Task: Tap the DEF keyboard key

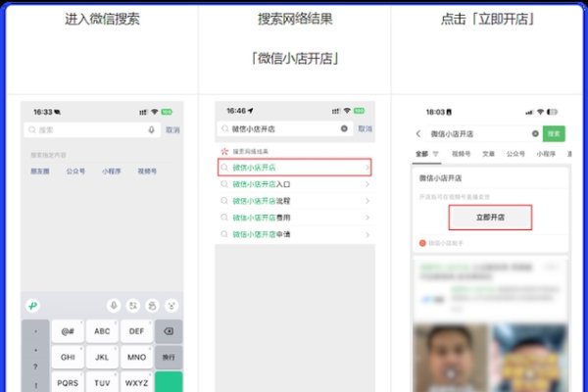Action: click(x=136, y=331)
